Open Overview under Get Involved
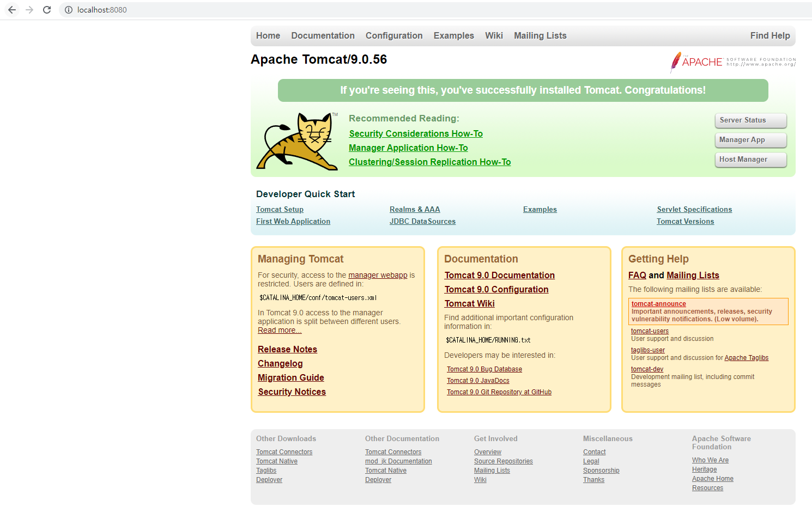Viewport: 812px width, 513px height. coord(488,452)
